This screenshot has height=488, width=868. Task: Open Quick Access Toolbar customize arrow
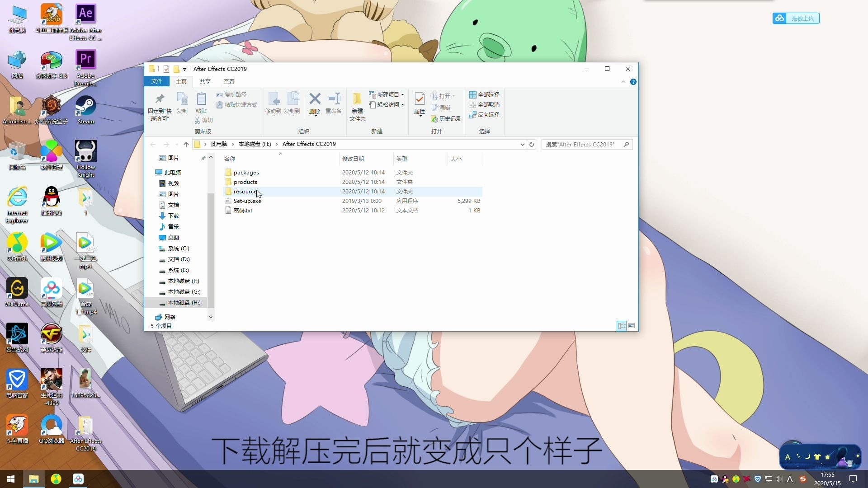(x=184, y=69)
